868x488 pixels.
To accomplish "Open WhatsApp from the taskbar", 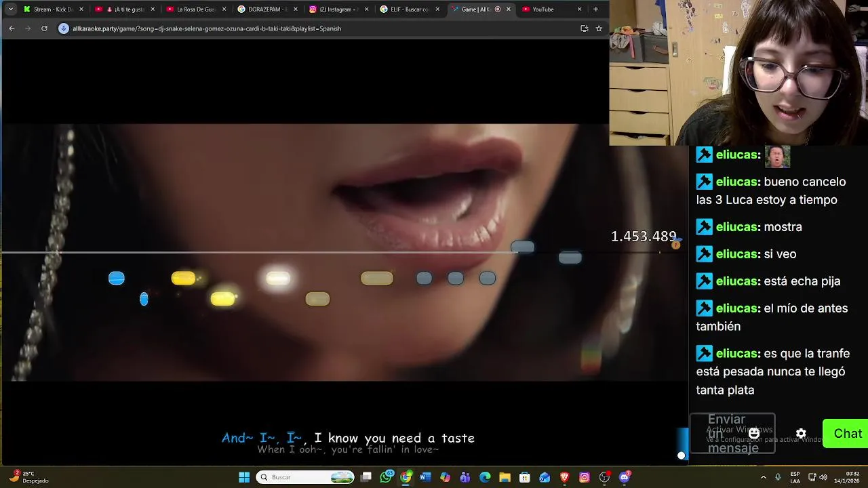I will tap(386, 477).
